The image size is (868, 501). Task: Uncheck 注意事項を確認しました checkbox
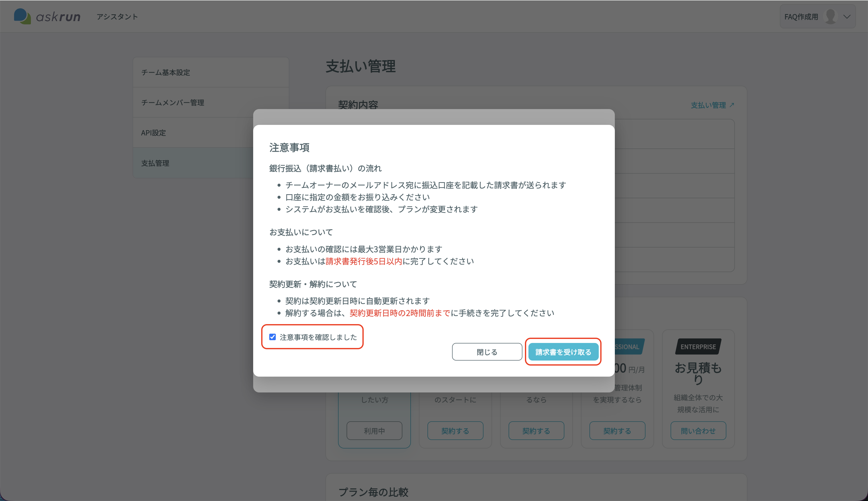272,337
